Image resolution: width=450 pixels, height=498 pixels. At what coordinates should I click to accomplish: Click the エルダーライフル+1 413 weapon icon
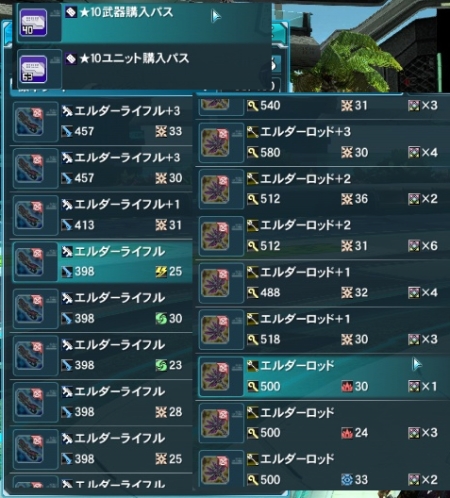point(29,215)
